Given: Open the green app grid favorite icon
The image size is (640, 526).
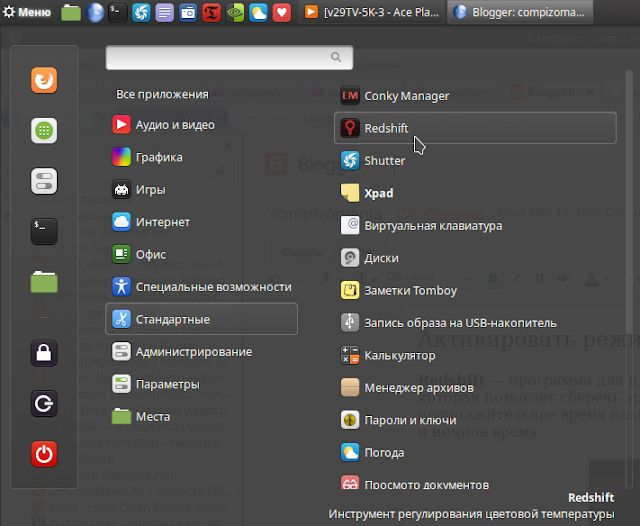Looking at the screenshot, I should [44, 131].
